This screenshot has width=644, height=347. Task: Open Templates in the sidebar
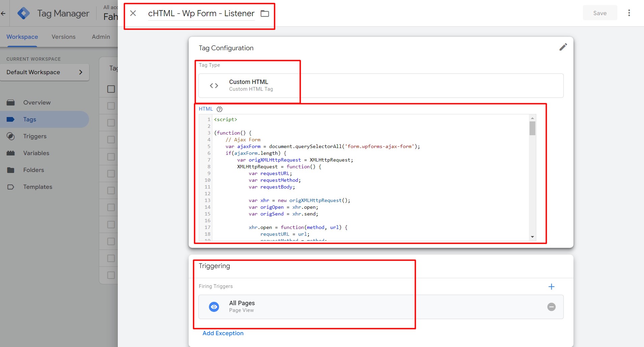44,187
